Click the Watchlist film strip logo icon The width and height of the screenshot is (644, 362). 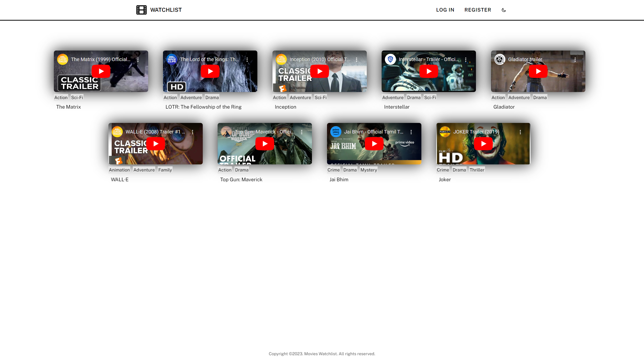coord(141,10)
